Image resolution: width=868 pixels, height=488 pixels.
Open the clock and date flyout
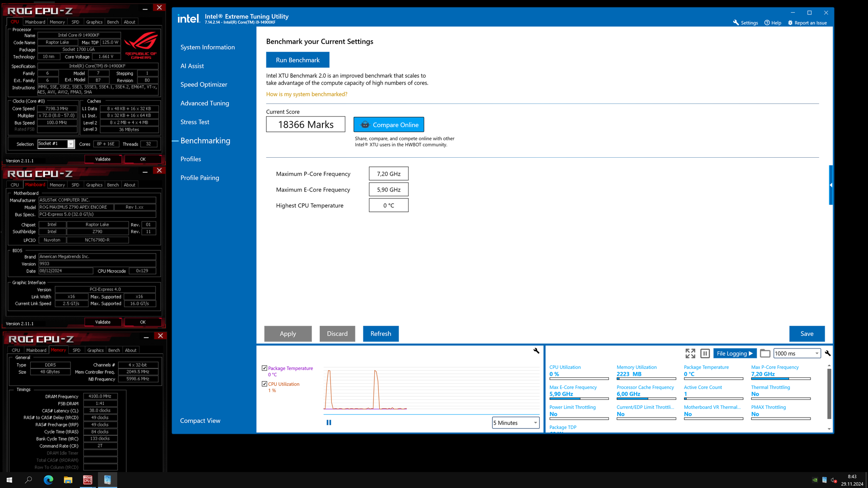[852, 480]
